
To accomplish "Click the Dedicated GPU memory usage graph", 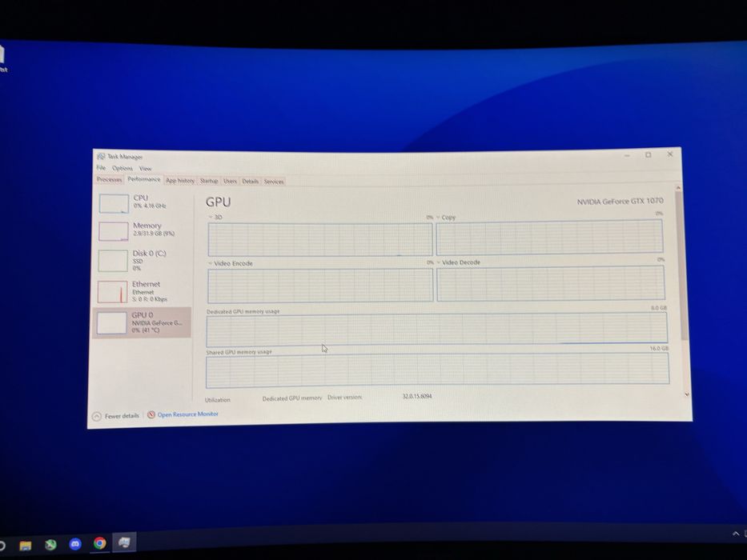I will point(437,330).
